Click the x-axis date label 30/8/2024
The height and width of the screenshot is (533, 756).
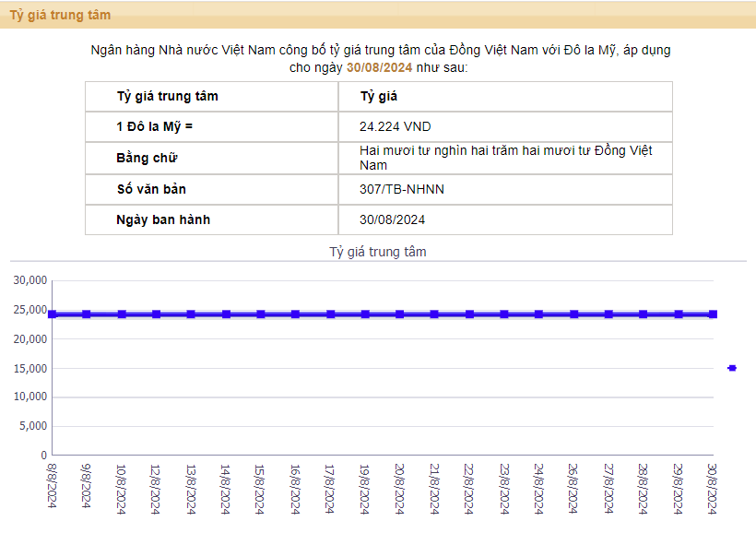(712, 489)
